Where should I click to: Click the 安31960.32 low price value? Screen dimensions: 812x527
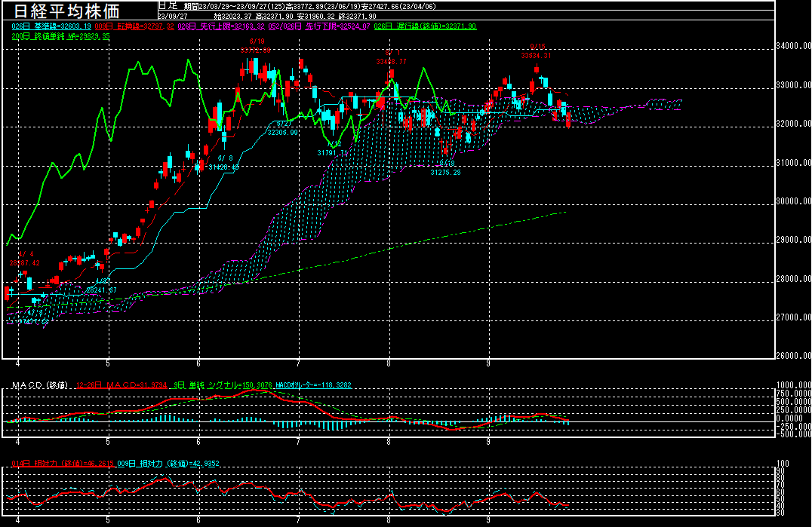click(316, 17)
